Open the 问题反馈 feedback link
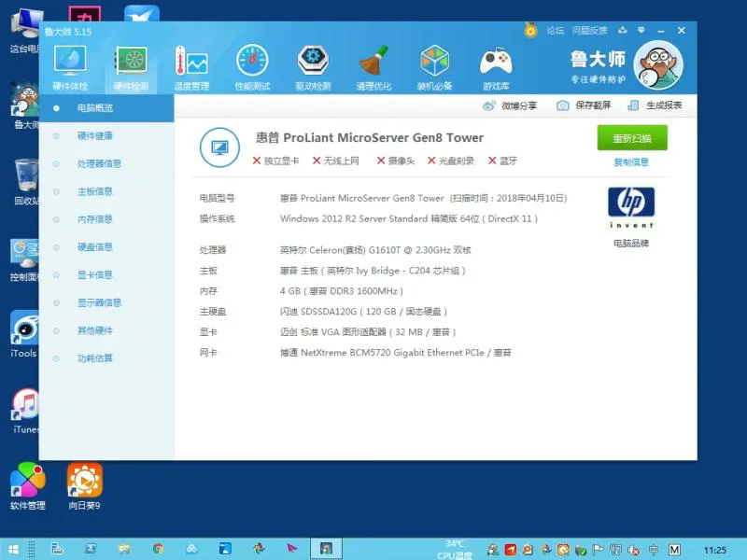The width and height of the screenshot is (747, 560). 590,31
